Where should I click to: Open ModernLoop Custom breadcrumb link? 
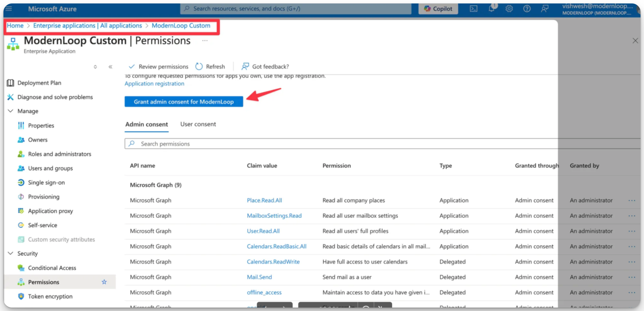tap(181, 26)
